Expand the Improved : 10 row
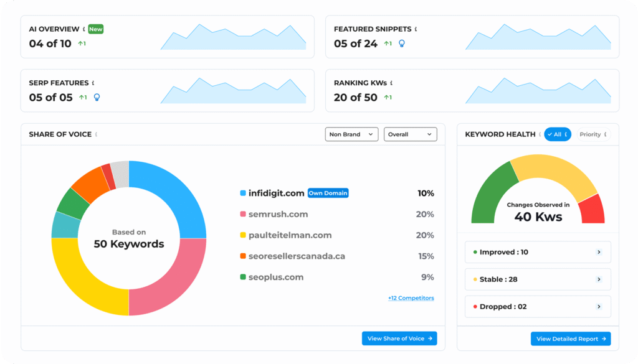 599,252
